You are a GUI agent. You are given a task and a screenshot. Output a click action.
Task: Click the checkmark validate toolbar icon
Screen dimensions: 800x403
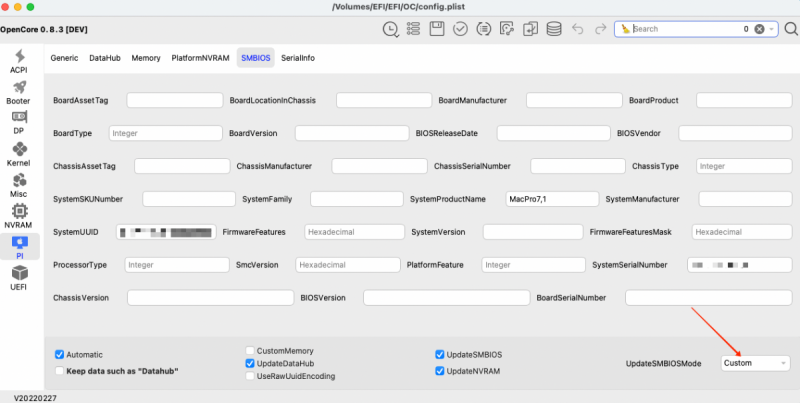coord(460,29)
